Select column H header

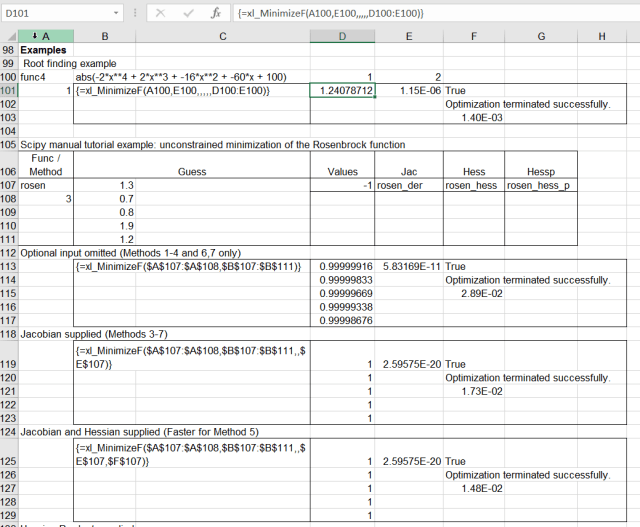[602, 36]
